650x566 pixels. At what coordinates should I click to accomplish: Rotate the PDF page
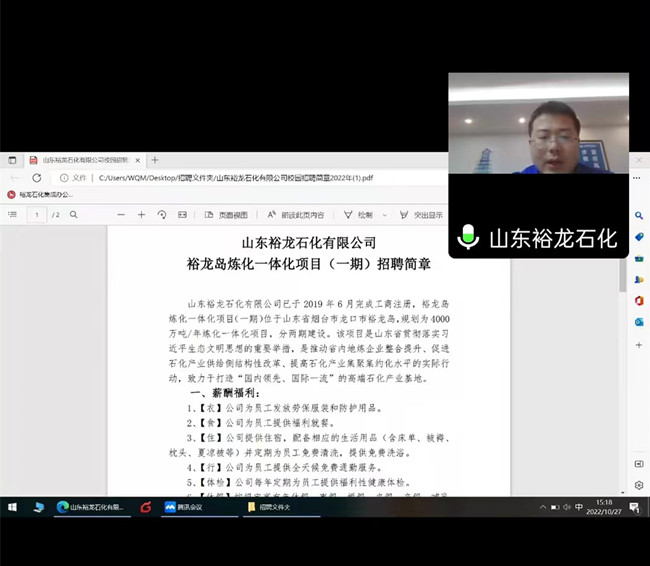coord(162,215)
